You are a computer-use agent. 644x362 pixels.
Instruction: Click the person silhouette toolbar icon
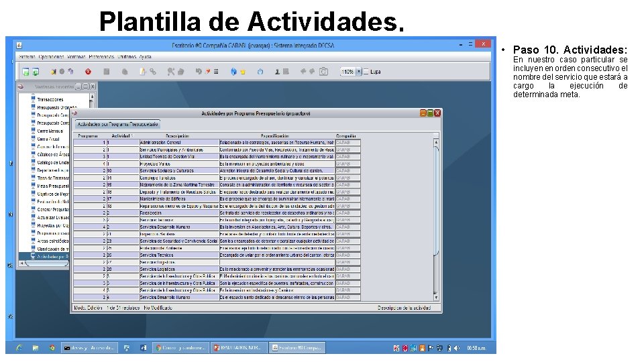pyautogui.click(x=277, y=72)
